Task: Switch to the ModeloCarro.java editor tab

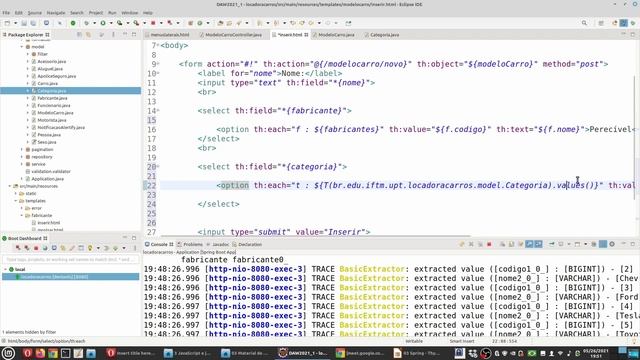Action: [336, 35]
